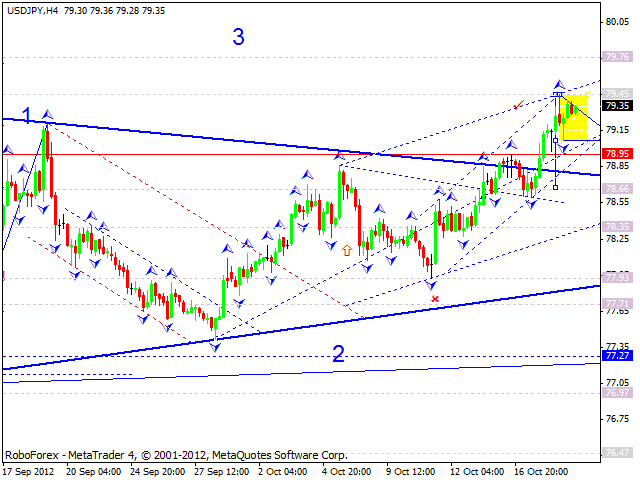
Task: Select the 79.76 price level label
Action: [x=616, y=57]
